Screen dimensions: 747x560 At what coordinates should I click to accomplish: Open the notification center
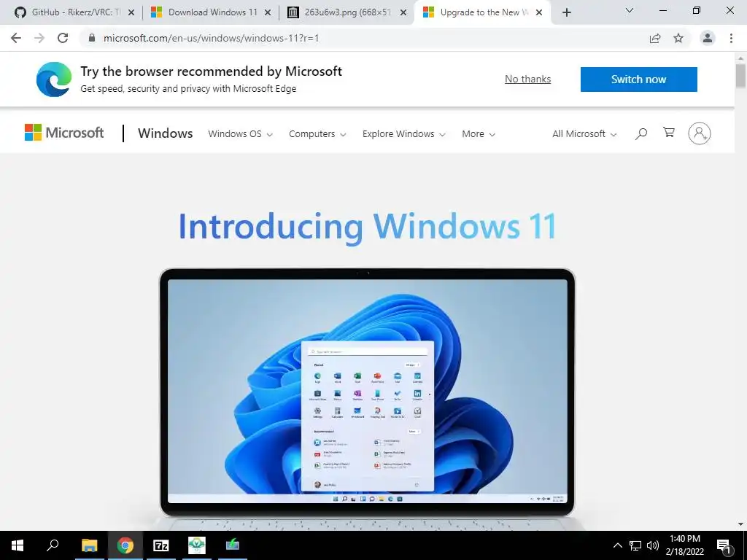(724, 545)
